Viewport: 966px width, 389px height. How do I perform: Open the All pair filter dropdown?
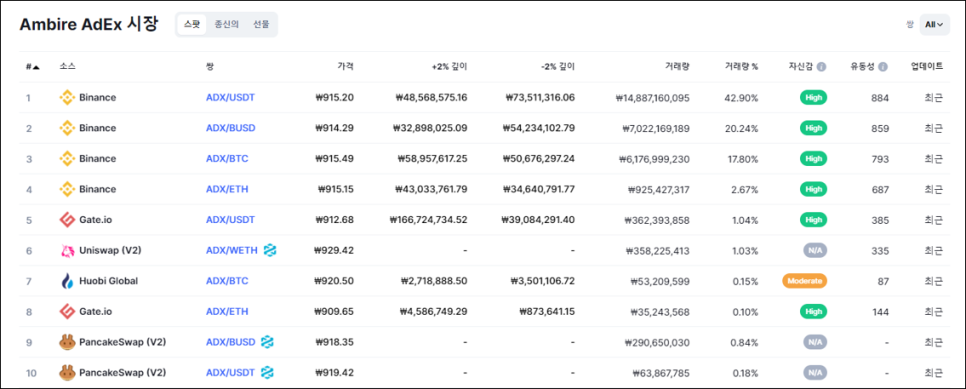pos(935,25)
